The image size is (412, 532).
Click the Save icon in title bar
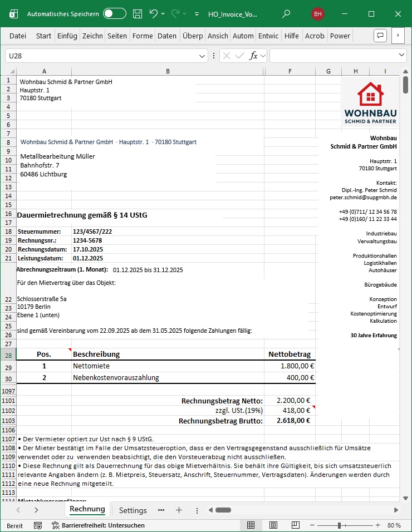coord(138,13)
